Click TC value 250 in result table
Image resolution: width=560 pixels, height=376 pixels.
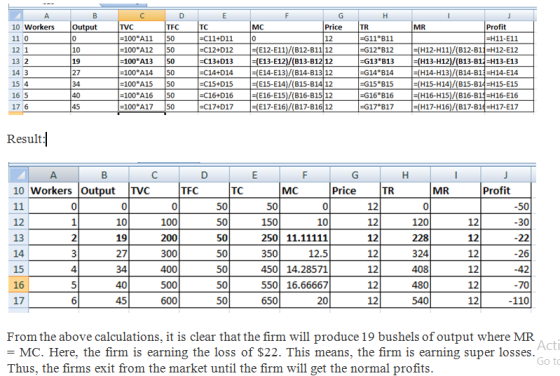[x=254, y=237]
